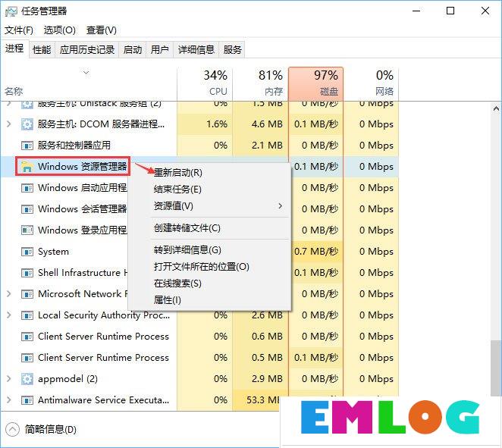502x448 pixels.
Task: Click the System process icon
Action: click(27, 252)
